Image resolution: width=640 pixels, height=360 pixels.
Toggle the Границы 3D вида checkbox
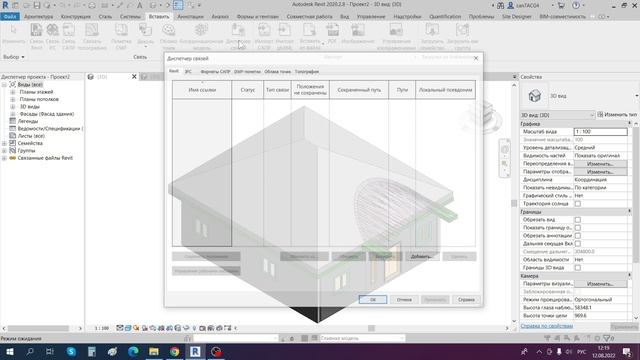click(578, 268)
